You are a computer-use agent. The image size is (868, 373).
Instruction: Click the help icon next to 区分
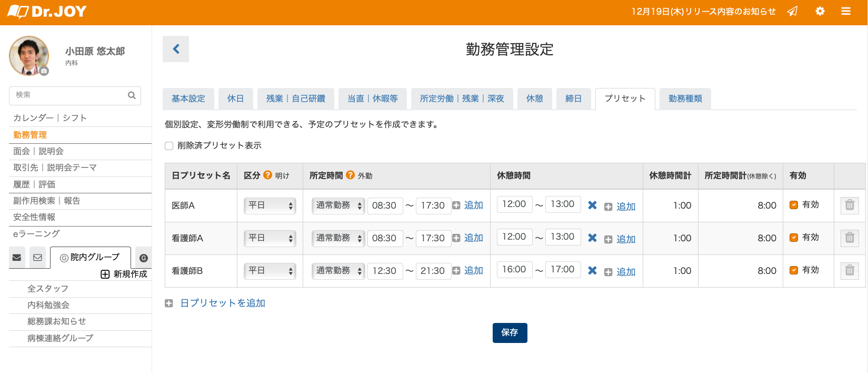[x=267, y=175]
